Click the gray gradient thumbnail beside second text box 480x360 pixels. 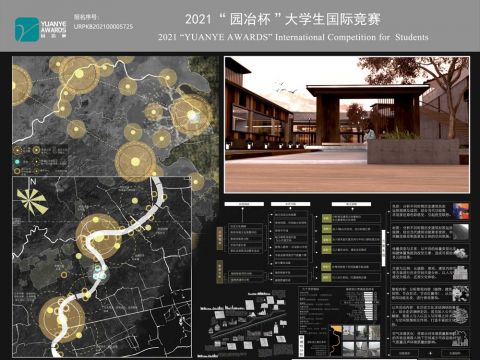[460, 232]
